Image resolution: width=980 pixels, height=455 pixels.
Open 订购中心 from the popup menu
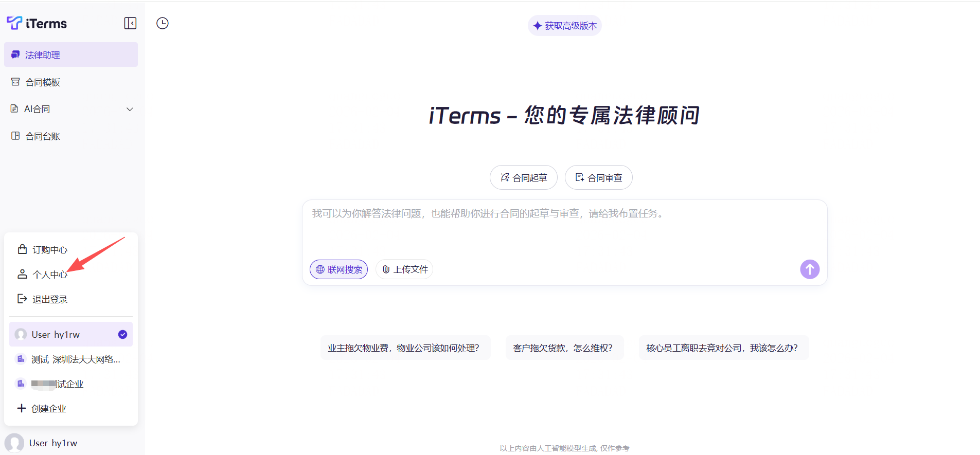71,250
